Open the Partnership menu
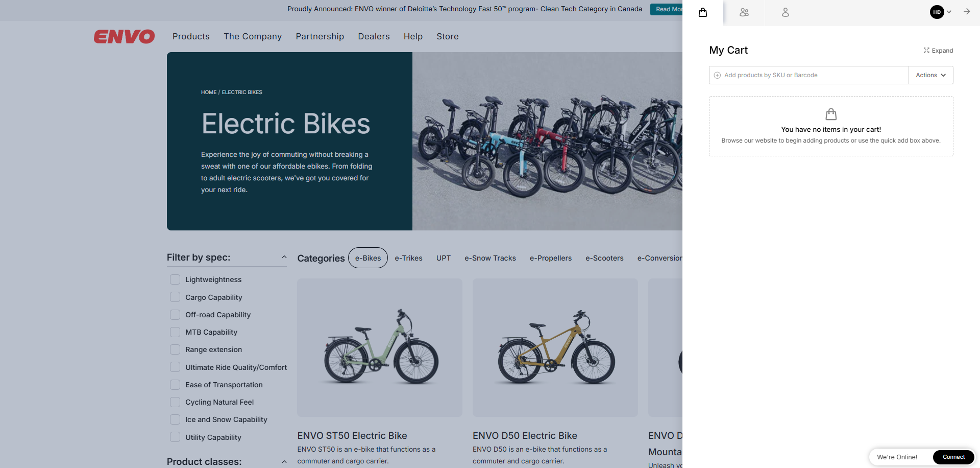Image resolution: width=980 pixels, height=468 pixels. tap(320, 36)
